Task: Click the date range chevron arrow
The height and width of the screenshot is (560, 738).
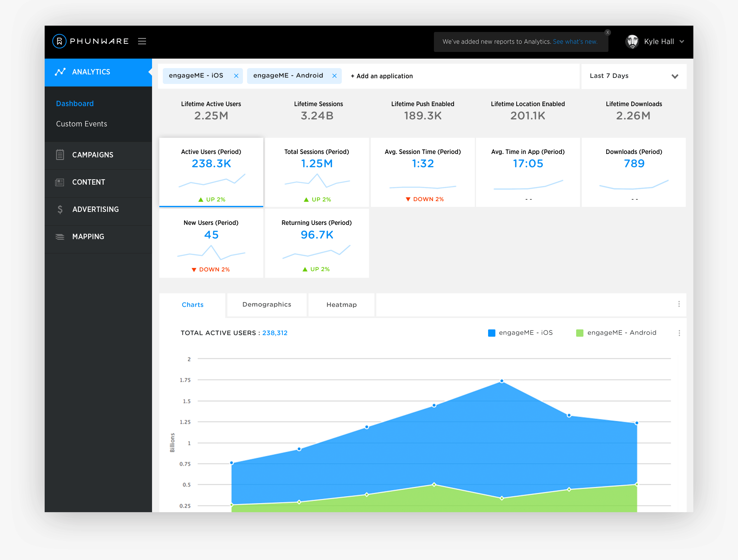Action: click(x=675, y=76)
